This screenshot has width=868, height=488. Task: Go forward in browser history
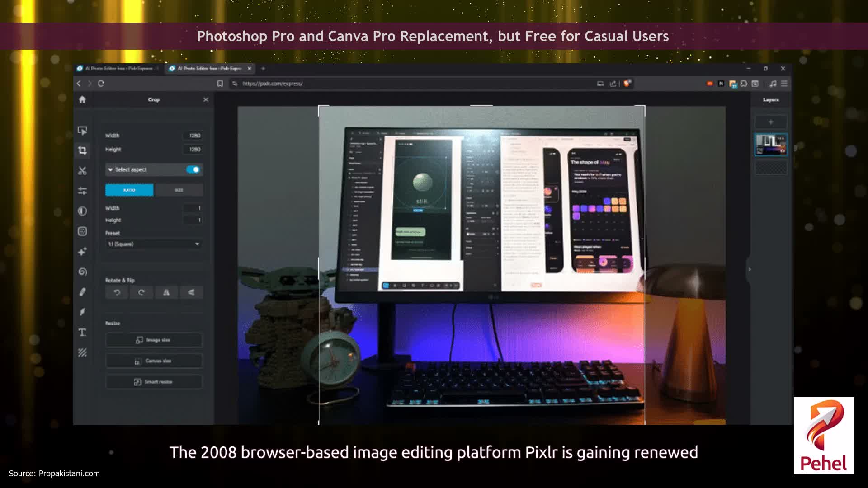(90, 84)
